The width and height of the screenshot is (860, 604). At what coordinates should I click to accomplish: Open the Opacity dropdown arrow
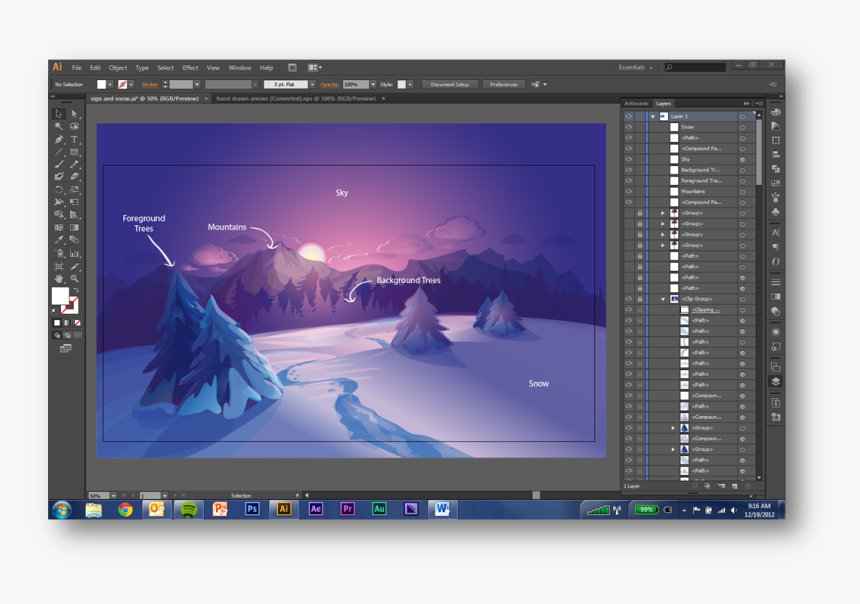[373, 85]
